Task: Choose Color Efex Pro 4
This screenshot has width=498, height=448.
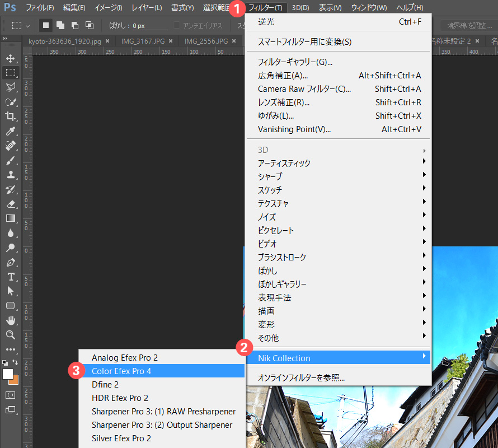Action: pyautogui.click(x=162, y=371)
